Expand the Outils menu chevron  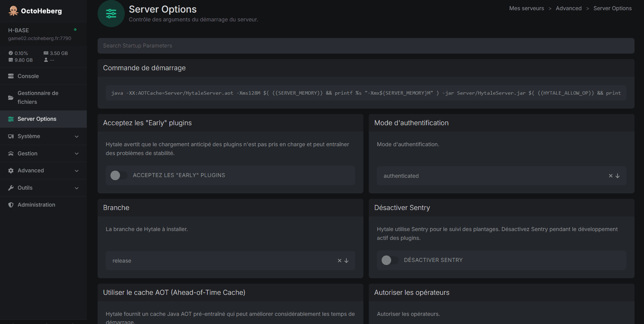click(77, 188)
